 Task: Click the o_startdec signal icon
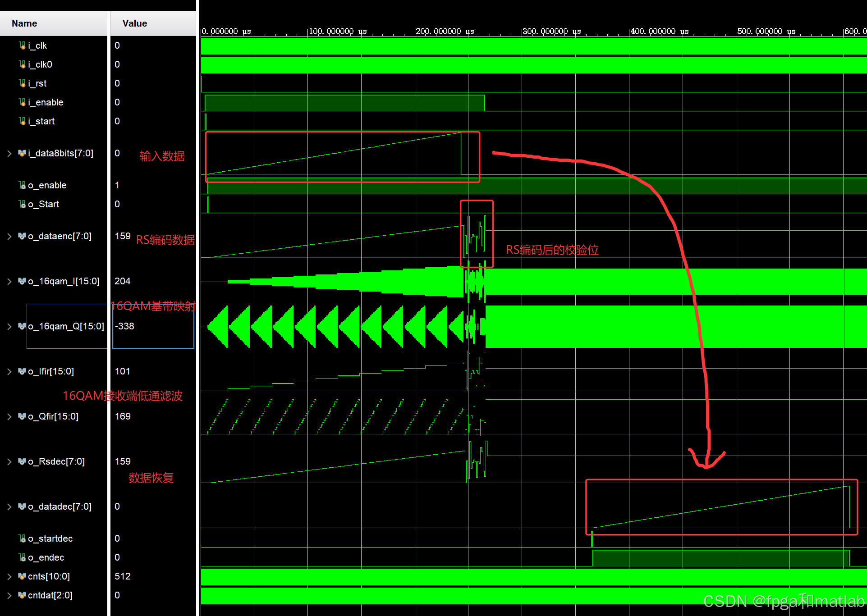(x=22, y=538)
